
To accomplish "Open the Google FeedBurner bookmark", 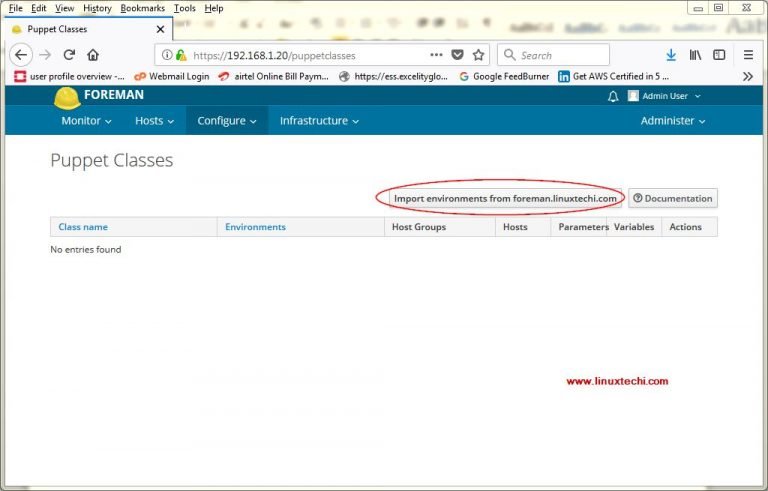I will (504, 76).
